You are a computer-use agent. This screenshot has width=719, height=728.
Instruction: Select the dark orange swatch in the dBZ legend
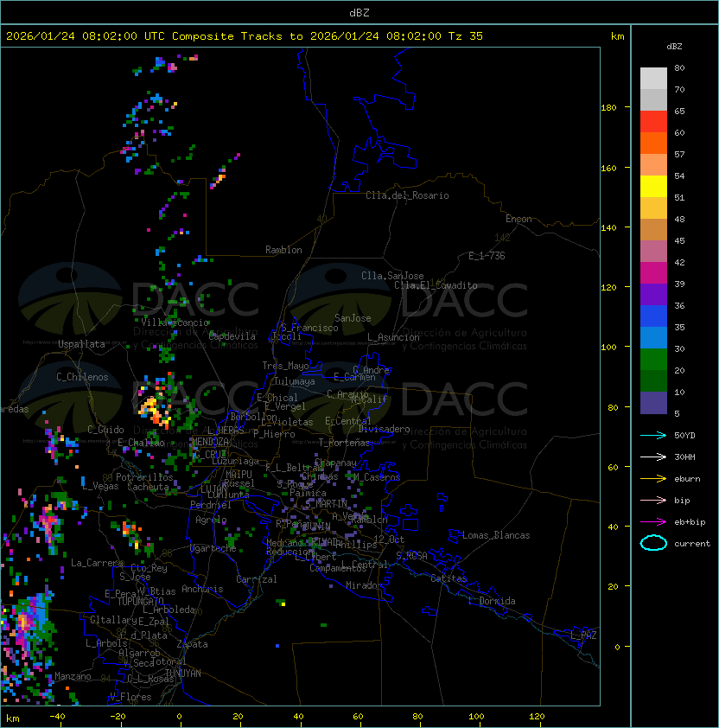(x=653, y=143)
